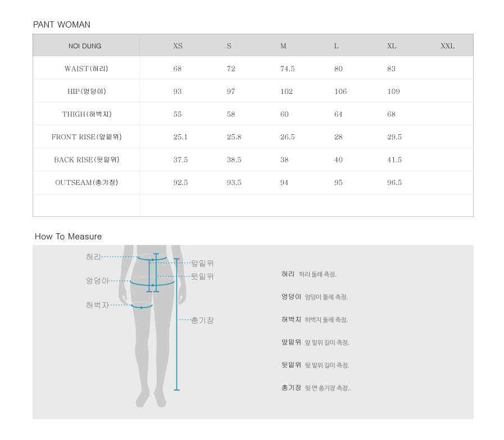This screenshot has height=440, width=504.
Task: Click the 앞밑위 label beside the figure
Action: (x=202, y=263)
